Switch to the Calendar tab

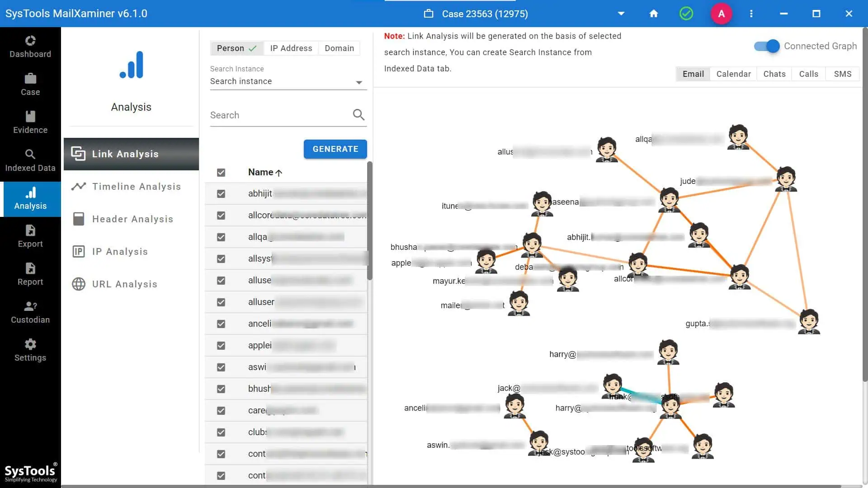tap(733, 74)
